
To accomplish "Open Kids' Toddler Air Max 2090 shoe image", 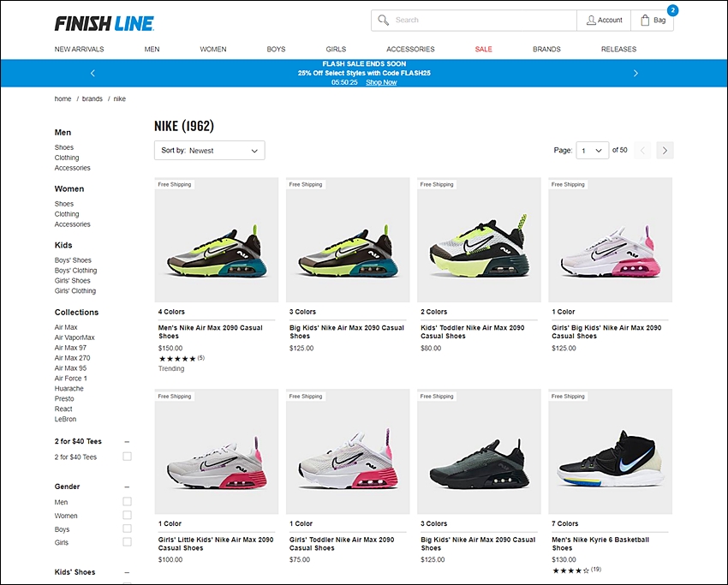I will pos(479,240).
